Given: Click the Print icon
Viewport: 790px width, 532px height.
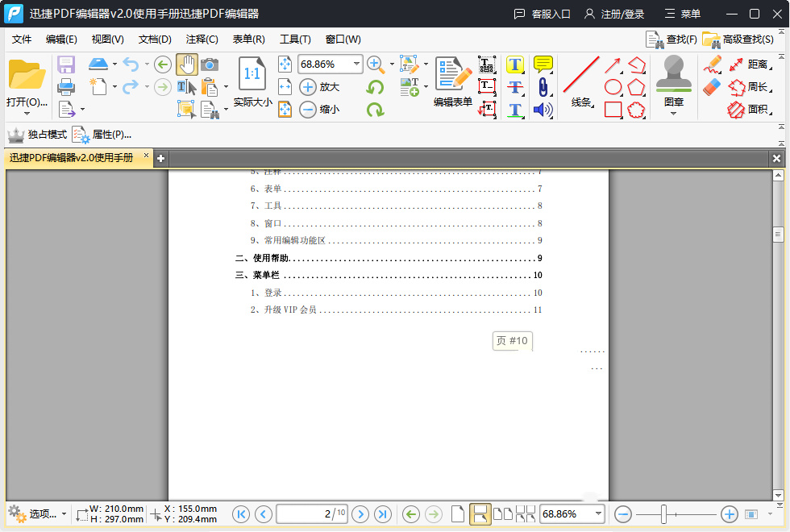Looking at the screenshot, I should coord(66,87).
